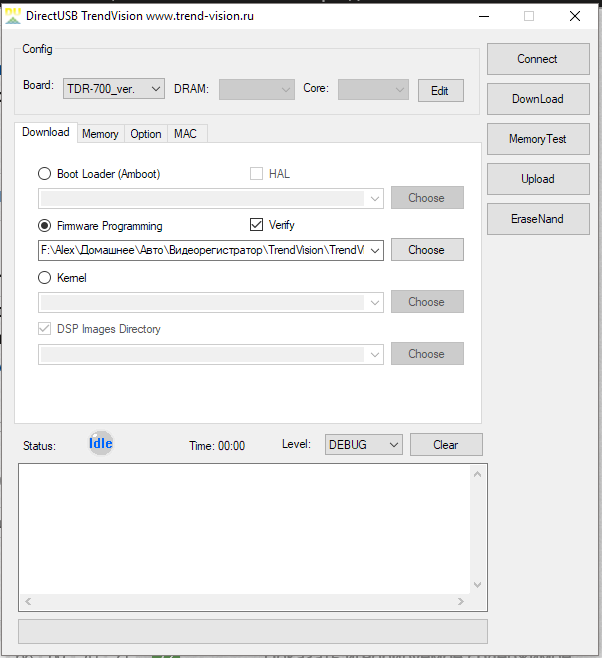Expand the Level dropdown set to DEBUG
The height and width of the screenshot is (658, 602).
coord(363,445)
